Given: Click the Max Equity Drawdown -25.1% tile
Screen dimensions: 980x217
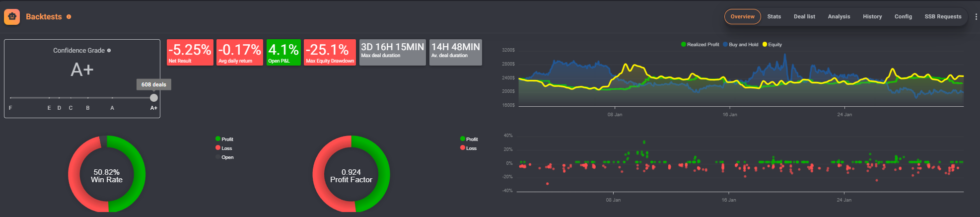Looking at the screenshot, I should click(330, 52).
